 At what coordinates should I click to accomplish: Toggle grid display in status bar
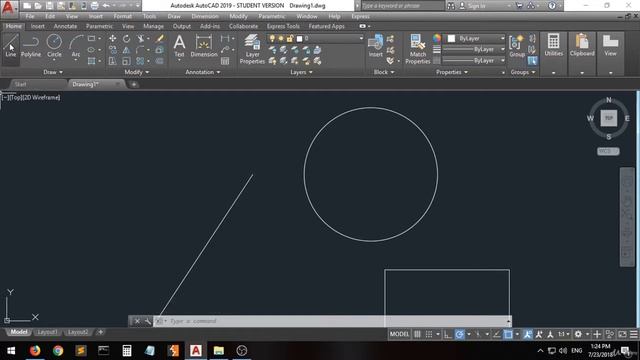[418, 334]
